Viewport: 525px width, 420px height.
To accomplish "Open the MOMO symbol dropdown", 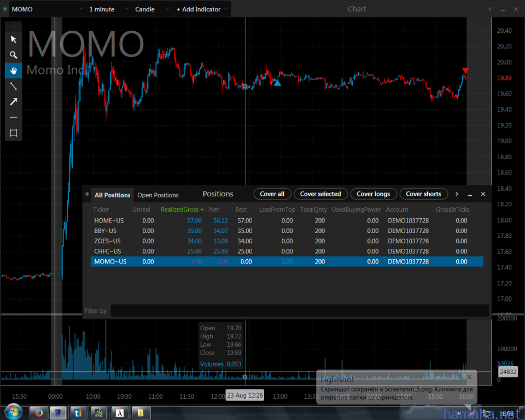I will tap(47, 9).
